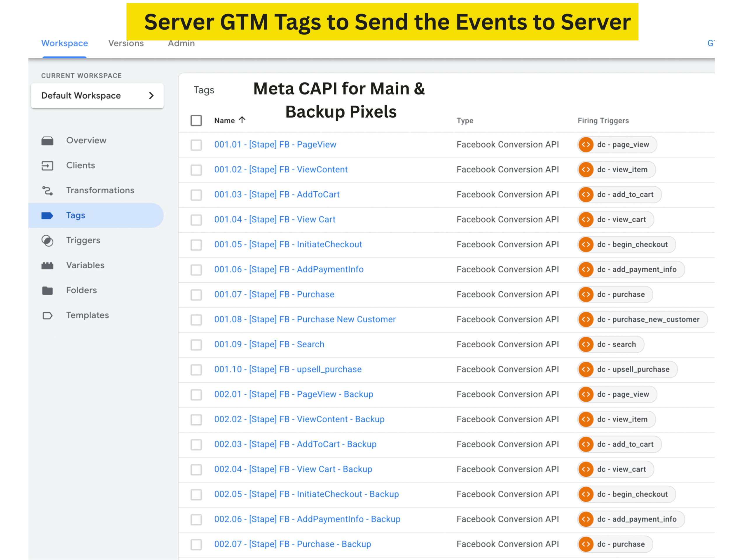Select checkbox beside 001.07 FB Purchase tag

pos(196,295)
